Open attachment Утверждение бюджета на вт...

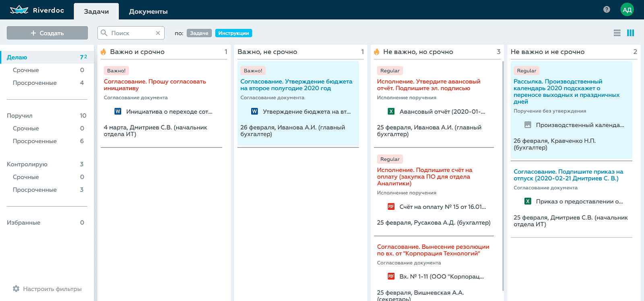307,111
